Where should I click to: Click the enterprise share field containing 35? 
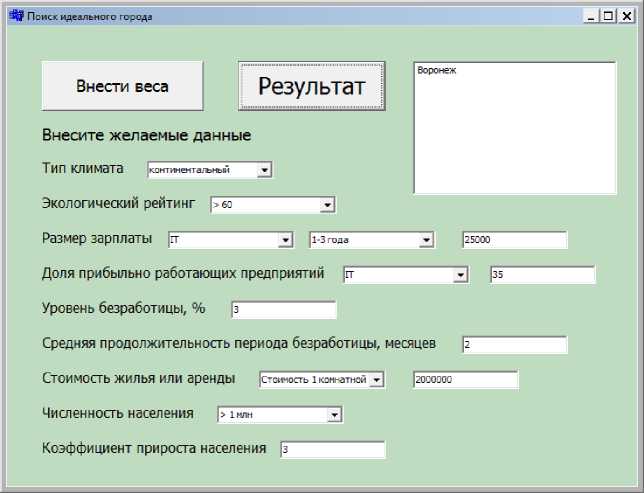542,275
